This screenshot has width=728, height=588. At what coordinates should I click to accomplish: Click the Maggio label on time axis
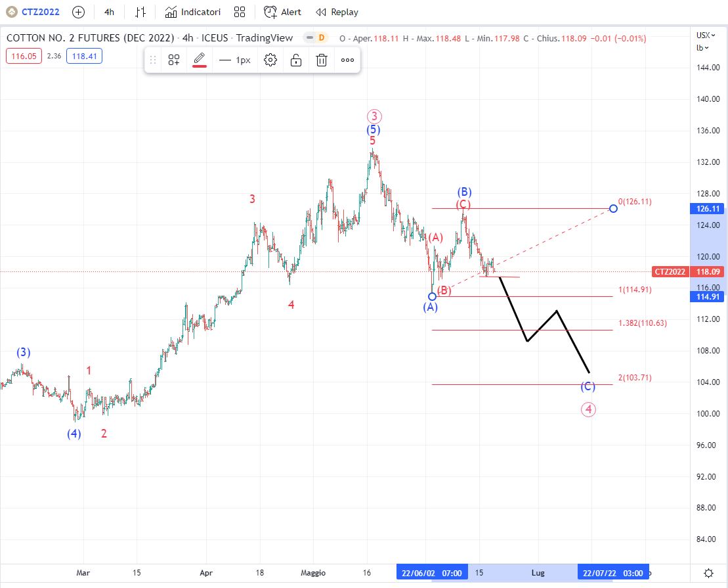click(313, 573)
